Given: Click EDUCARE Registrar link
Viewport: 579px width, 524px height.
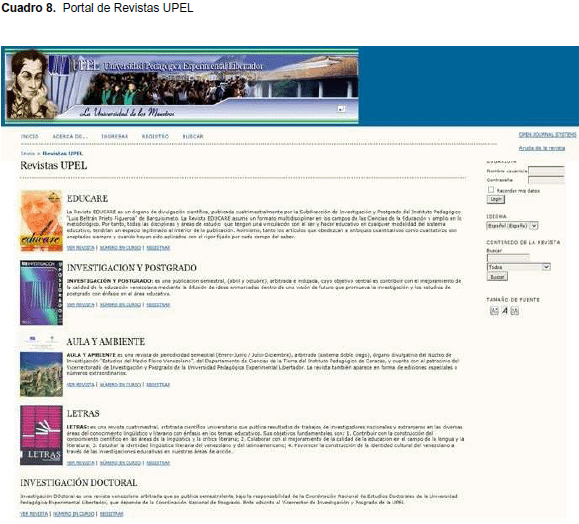Looking at the screenshot, I should 158,248.
